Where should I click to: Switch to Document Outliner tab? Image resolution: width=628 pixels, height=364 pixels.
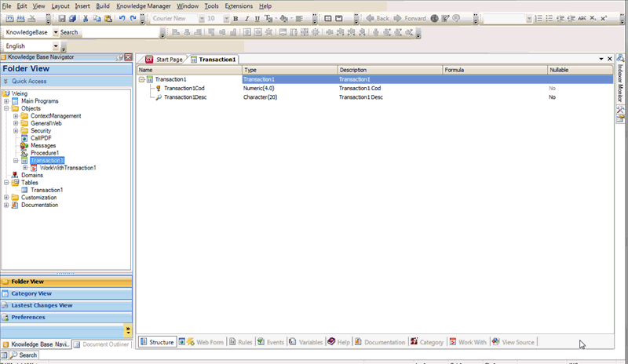coord(102,344)
